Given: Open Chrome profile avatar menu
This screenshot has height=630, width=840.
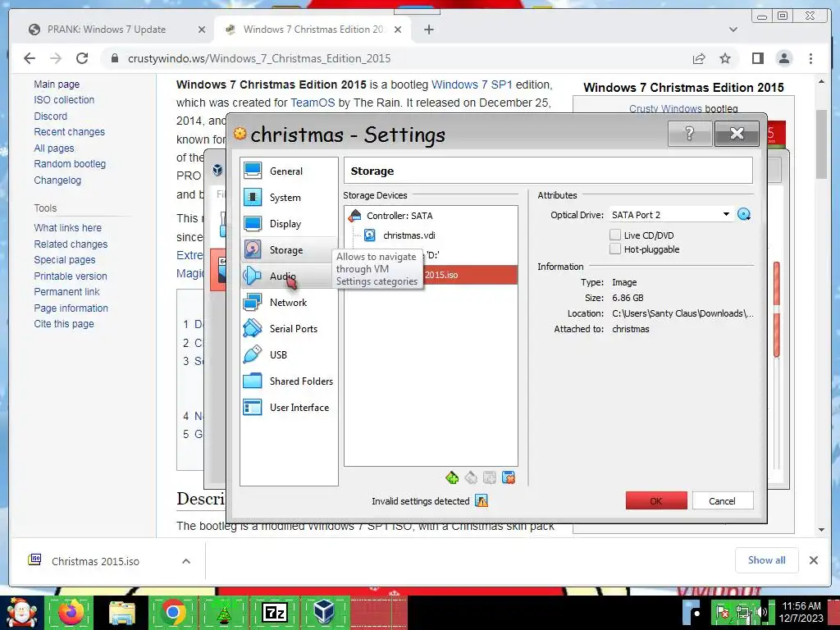Looking at the screenshot, I should tap(783, 58).
